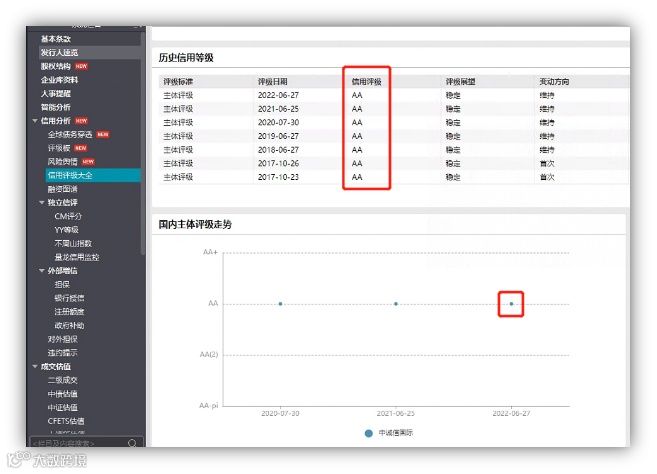Open CFETS估值 under 成交估值
657x474 pixels.
tap(66, 421)
